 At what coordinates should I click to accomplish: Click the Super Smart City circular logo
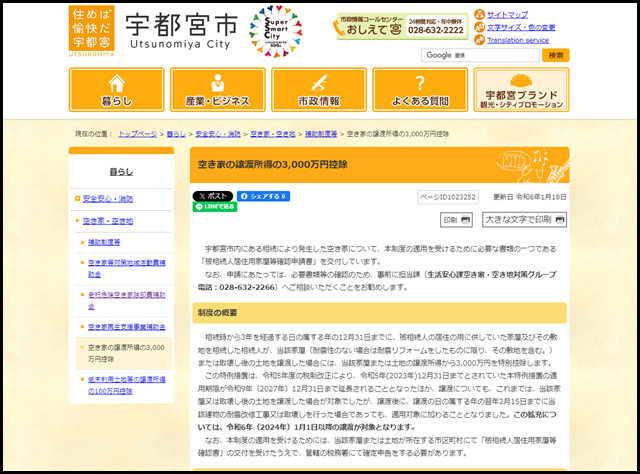[276, 31]
